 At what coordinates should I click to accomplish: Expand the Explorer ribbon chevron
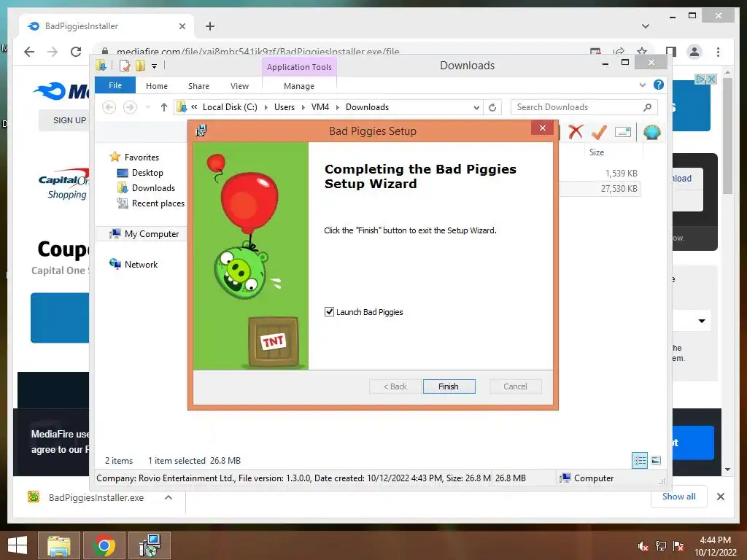click(x=642, y=85)
